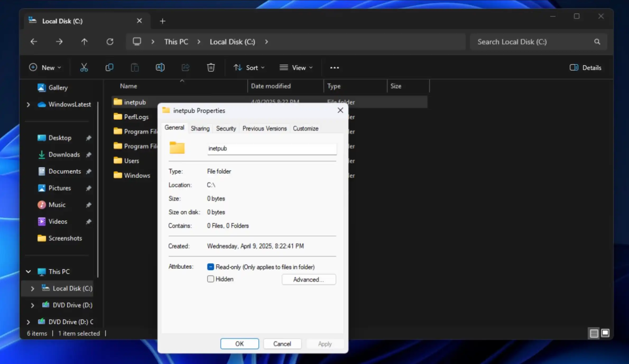Open the Sort dropdown menu

249,68
